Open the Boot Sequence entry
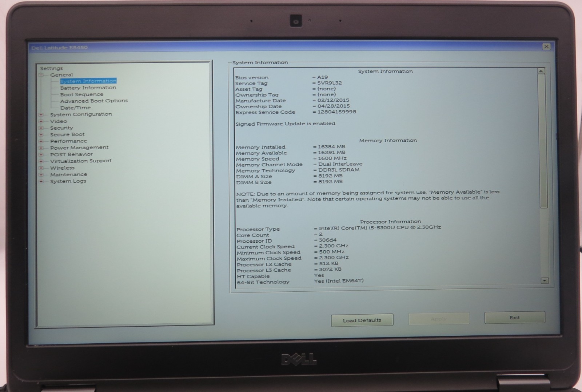Viewport: 582px width, 392px height. 82,94
